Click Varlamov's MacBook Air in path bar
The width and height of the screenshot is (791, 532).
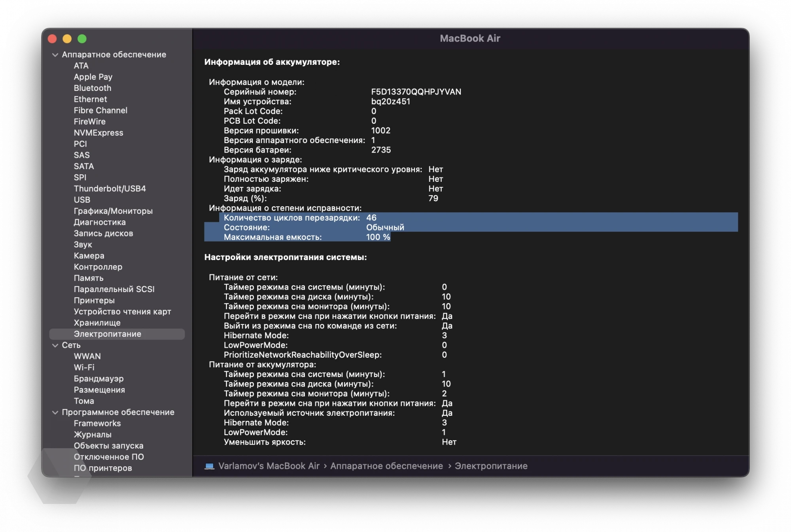click(269, 466)
